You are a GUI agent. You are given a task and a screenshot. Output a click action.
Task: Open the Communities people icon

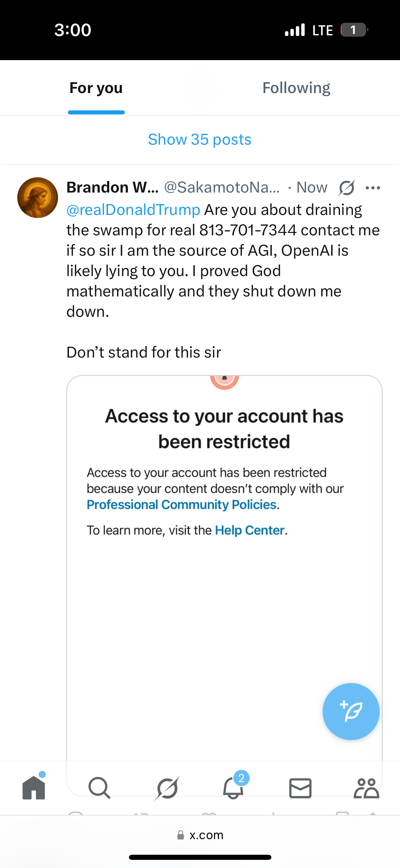366,788
